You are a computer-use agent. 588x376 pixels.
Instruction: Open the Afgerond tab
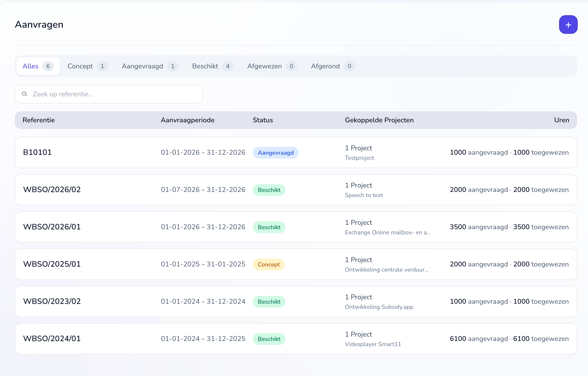(x=333, y=66)
